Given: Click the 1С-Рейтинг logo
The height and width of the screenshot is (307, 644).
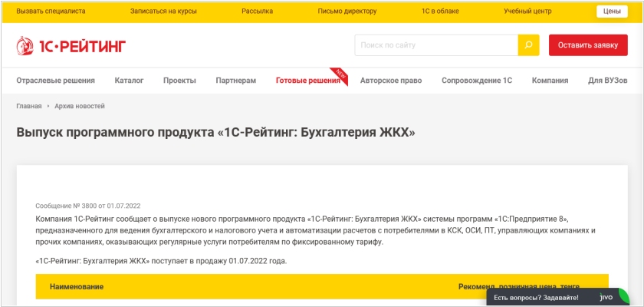Looking at the screenshot, I should tap(71, 45).
